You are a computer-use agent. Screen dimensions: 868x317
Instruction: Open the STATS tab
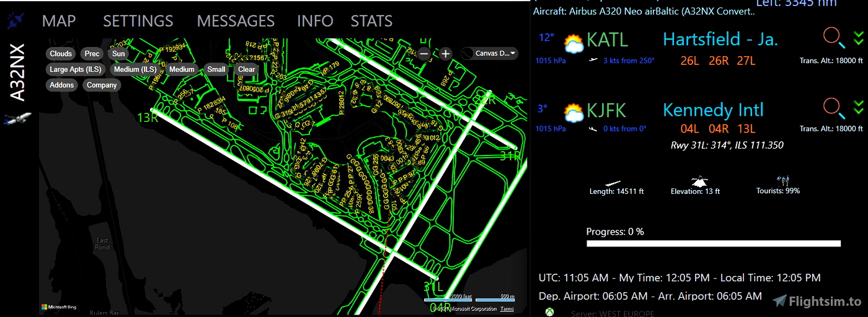tap(371, 21)
